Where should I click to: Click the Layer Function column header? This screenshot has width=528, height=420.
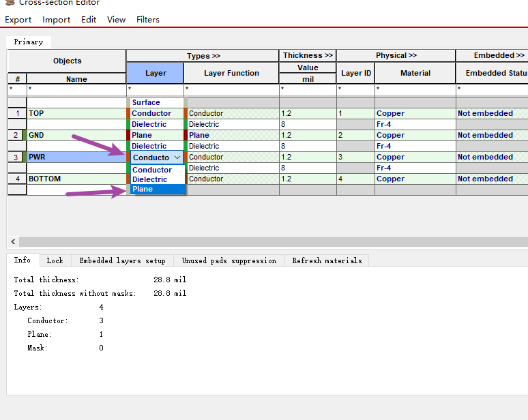231,73
